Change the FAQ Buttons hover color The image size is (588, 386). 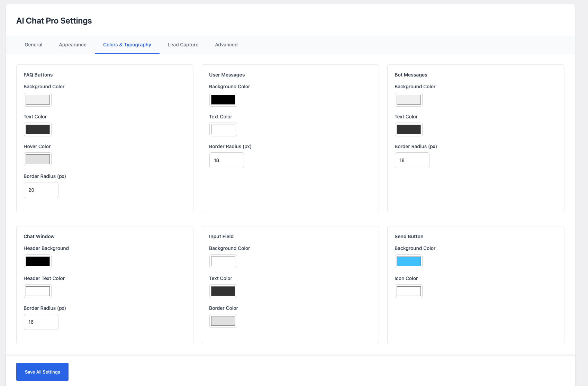point(37,159)
